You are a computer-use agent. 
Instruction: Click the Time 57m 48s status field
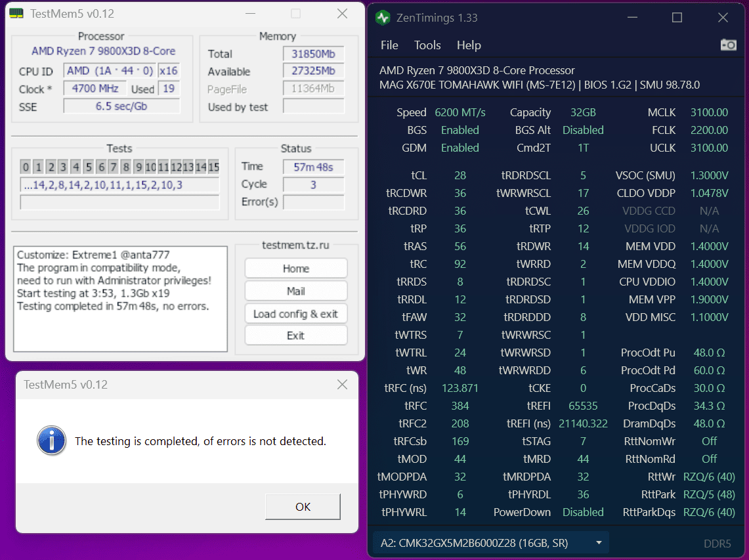point(313,167)
